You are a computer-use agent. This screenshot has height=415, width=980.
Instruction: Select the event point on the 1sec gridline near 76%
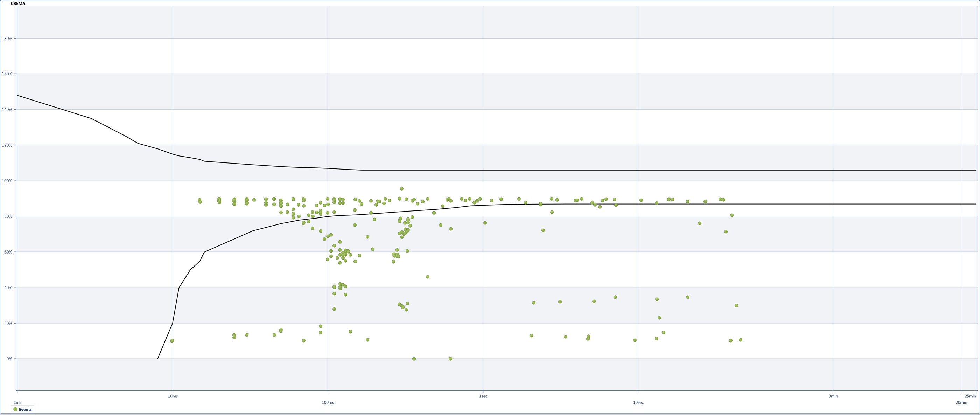(x=485, y=223)
